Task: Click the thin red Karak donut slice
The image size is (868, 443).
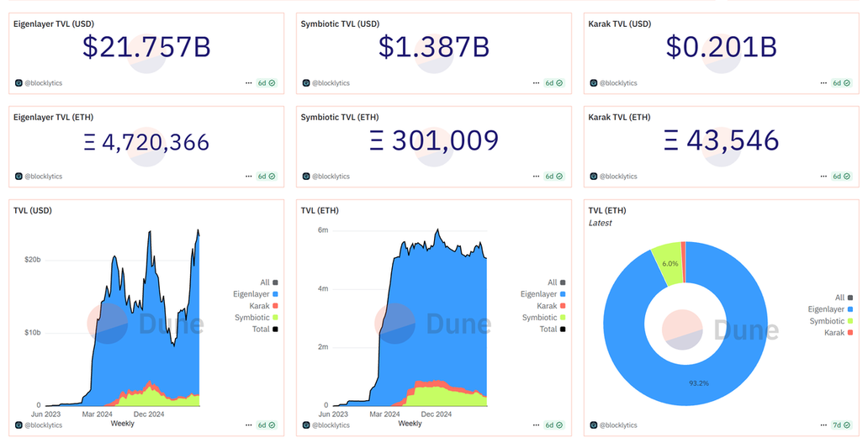Action: click(x=684, y=262)
